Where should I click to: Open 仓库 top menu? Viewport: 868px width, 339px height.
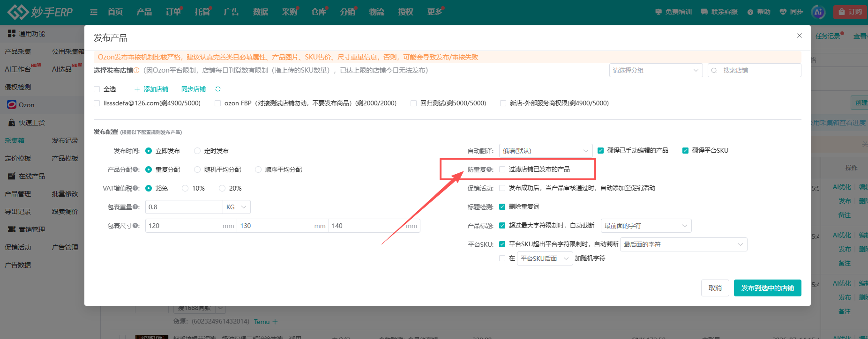319,12
